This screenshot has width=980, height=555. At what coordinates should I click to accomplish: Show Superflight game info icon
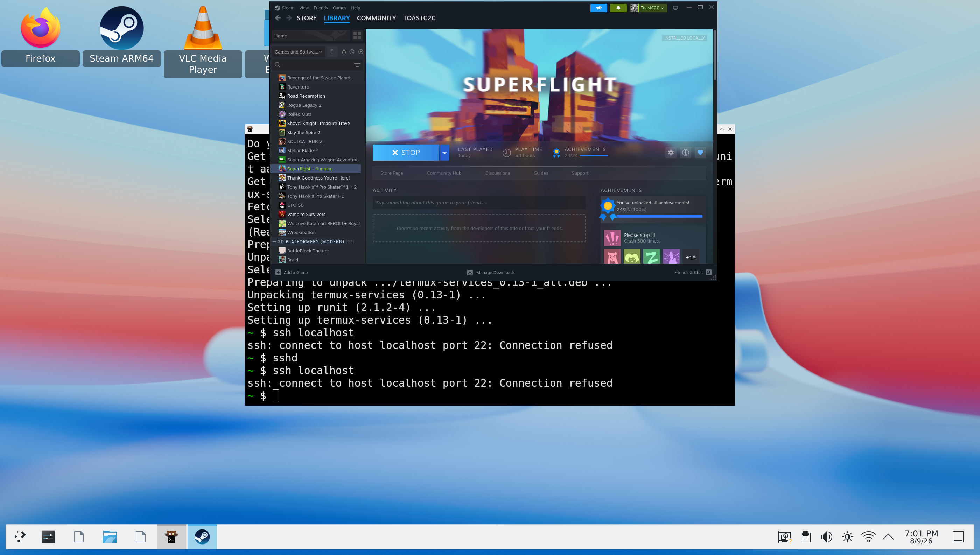tap(685, 153)
